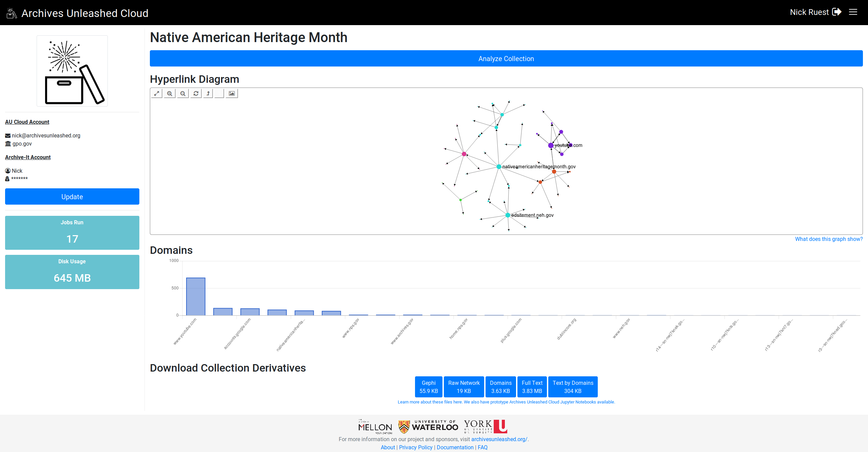Viewport: 868px width, 452px height.
Task: Click the www.youtube.com bar in Domains chart
Action: point(196,297)
